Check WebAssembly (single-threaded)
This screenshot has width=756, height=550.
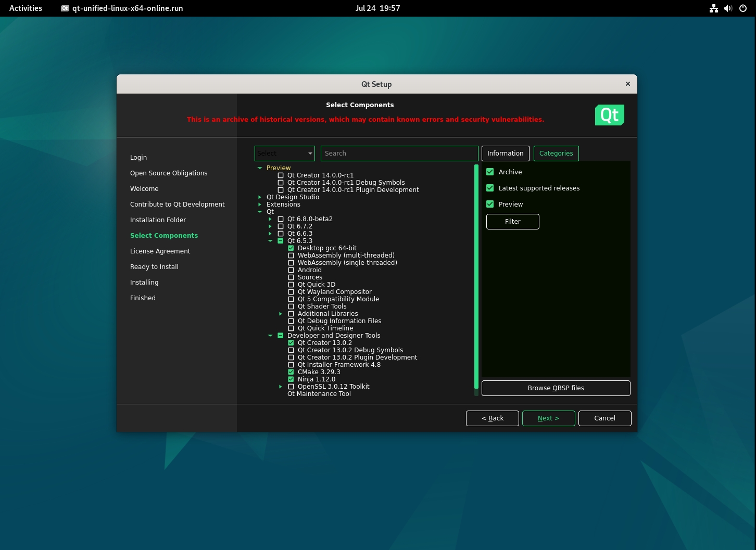pos(291,263)
